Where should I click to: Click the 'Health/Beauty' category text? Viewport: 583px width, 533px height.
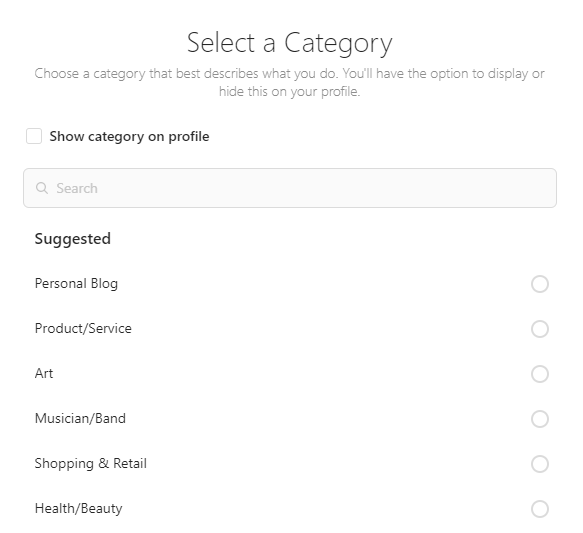point(78,508)
